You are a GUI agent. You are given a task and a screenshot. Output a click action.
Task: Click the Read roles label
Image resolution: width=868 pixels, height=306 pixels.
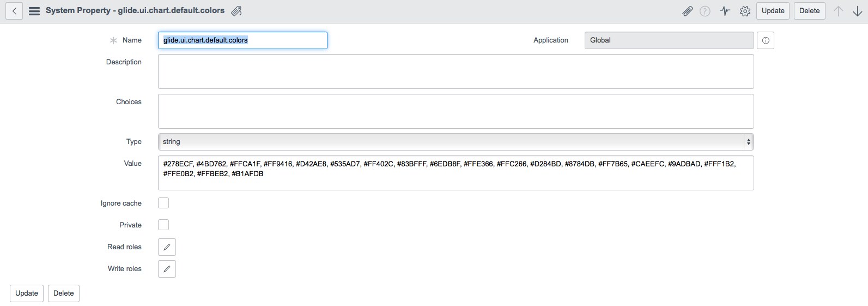point(124,247)
